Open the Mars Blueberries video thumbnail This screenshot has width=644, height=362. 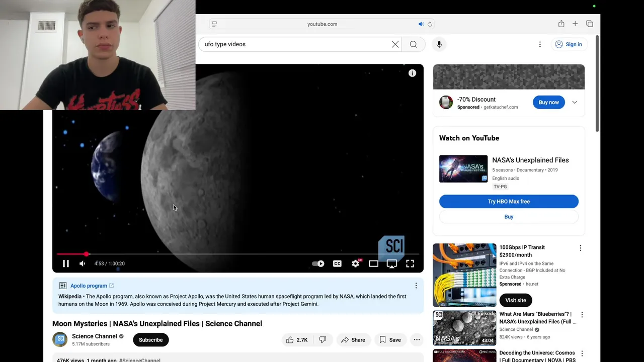pos(464,328)
